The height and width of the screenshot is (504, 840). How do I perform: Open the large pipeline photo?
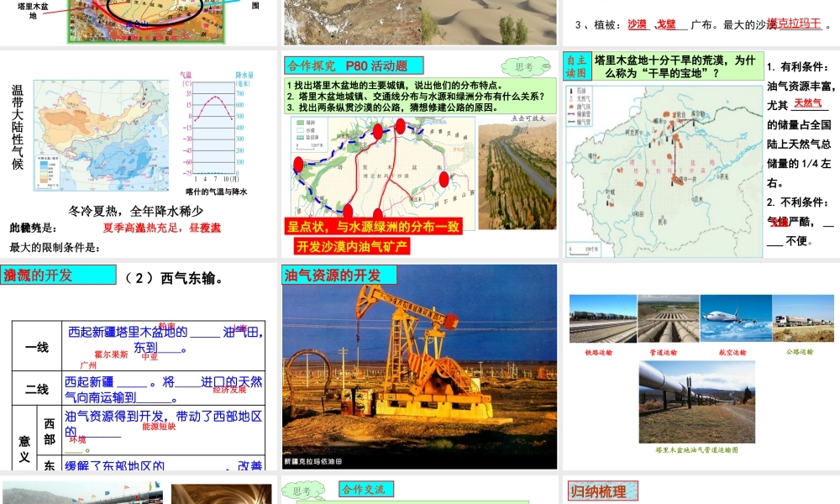click(x=697, y=402)
